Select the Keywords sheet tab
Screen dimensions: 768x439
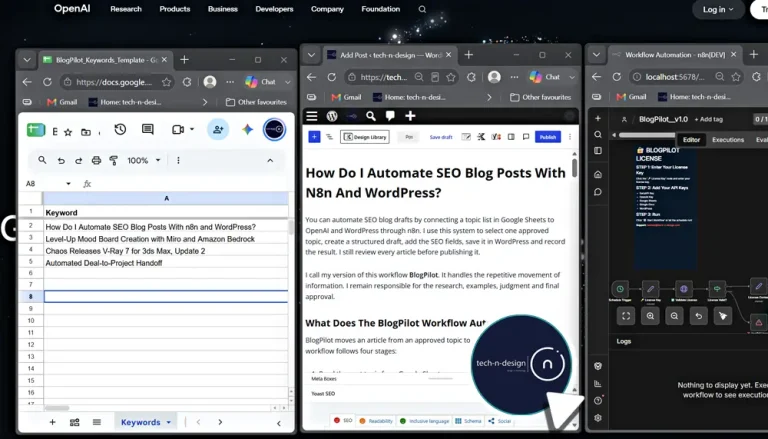coord(141,422)
